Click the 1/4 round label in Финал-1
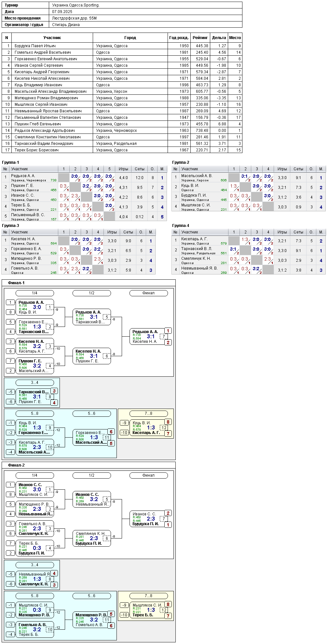329x644 pixels. (34, 293)
